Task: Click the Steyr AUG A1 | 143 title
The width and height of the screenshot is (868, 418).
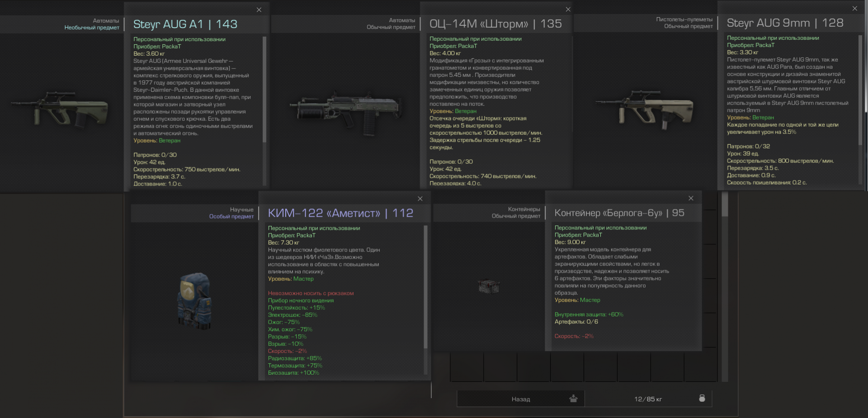Action: pos(185,24)
